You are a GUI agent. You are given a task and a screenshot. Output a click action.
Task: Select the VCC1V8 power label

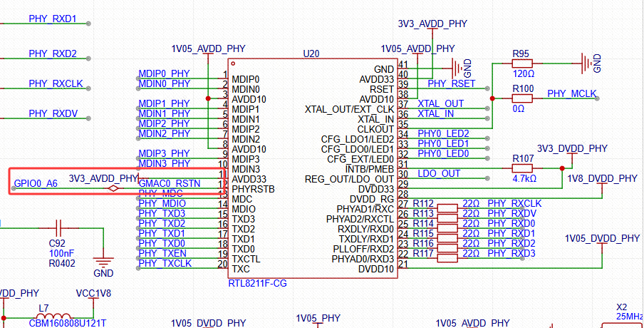93,294
